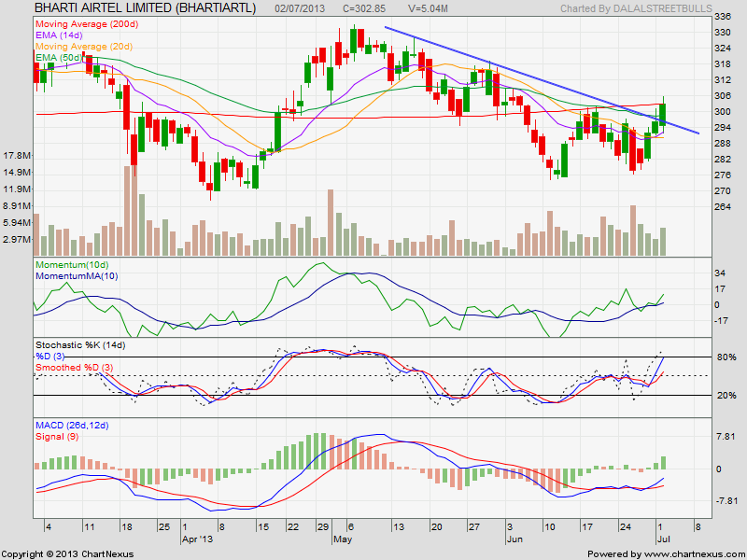Select the Stochastic %K (14d) label
The height and width of the screenshot is (560, 747).
click(x=80, y=345)
